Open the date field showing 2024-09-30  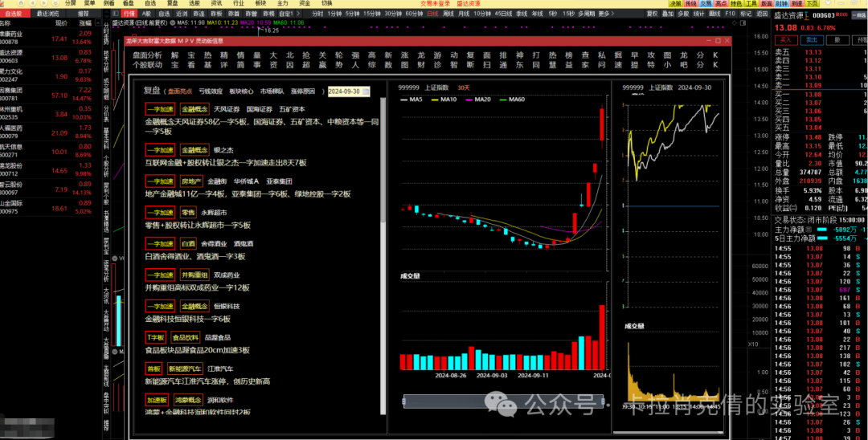click(x=344, y=92)
